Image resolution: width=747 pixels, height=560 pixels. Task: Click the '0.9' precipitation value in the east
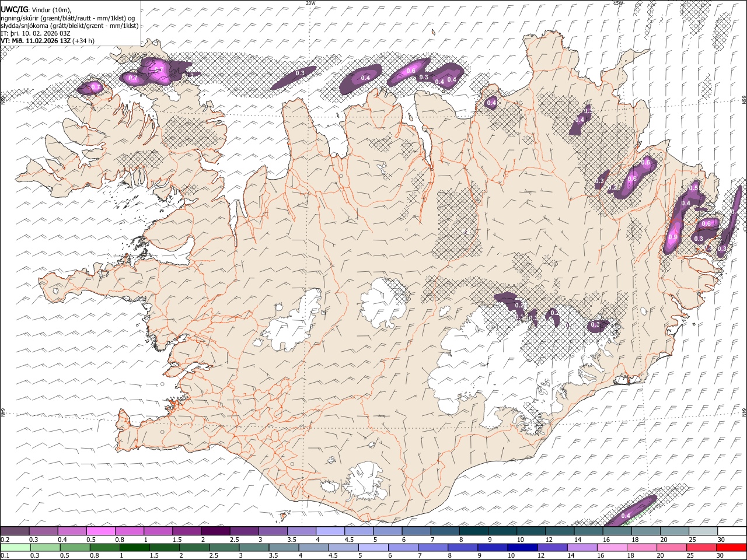(x=673, y=237)
